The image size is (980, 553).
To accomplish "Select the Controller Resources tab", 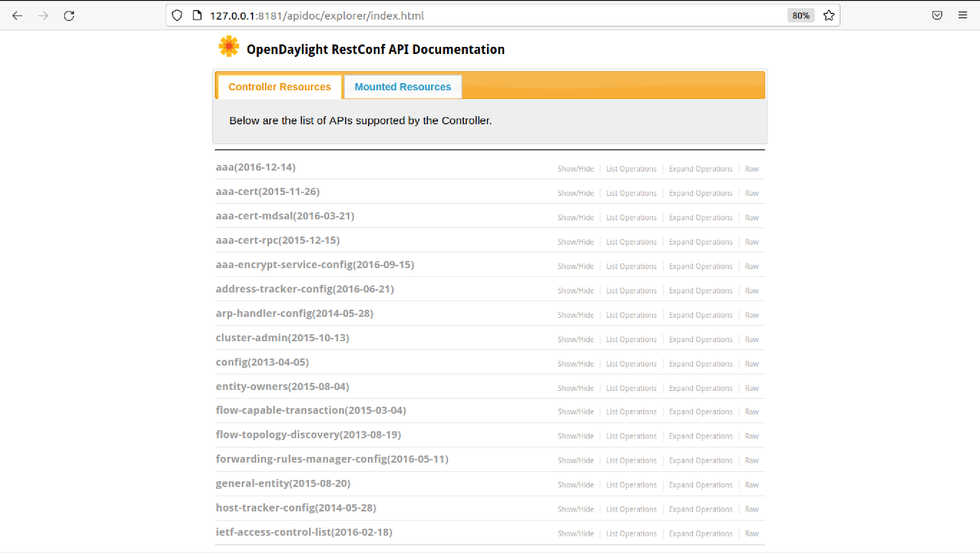I will (x=279, y=87).
